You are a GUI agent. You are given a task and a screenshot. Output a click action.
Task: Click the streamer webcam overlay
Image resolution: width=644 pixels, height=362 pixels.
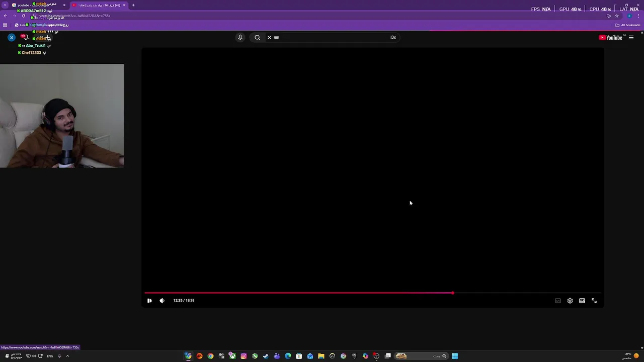pyautogui.click(x=62, y=116)
